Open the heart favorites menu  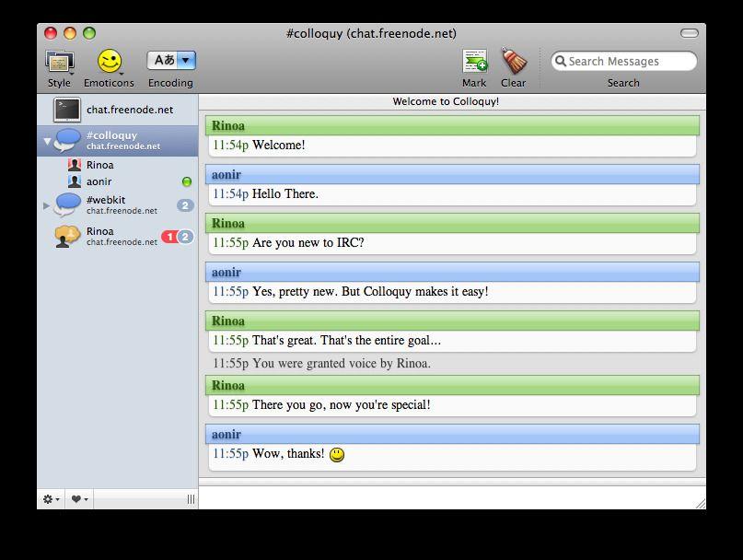click(x=79, y=499)
